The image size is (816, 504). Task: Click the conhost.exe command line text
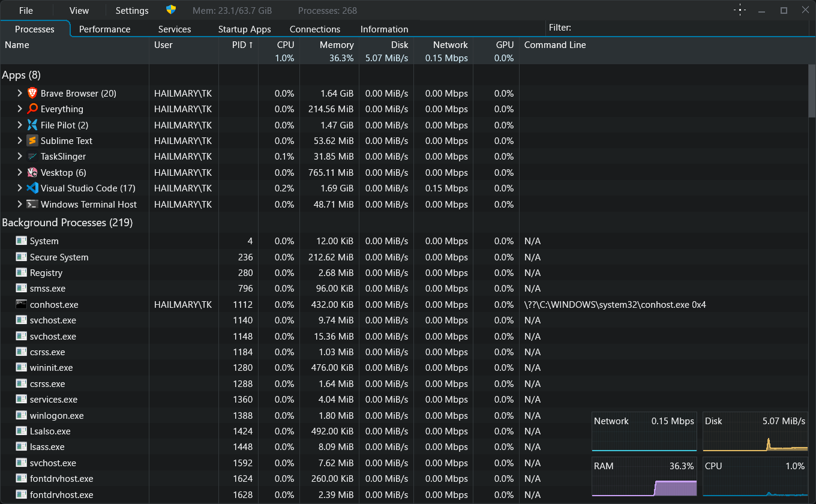[x=615, y=304]
